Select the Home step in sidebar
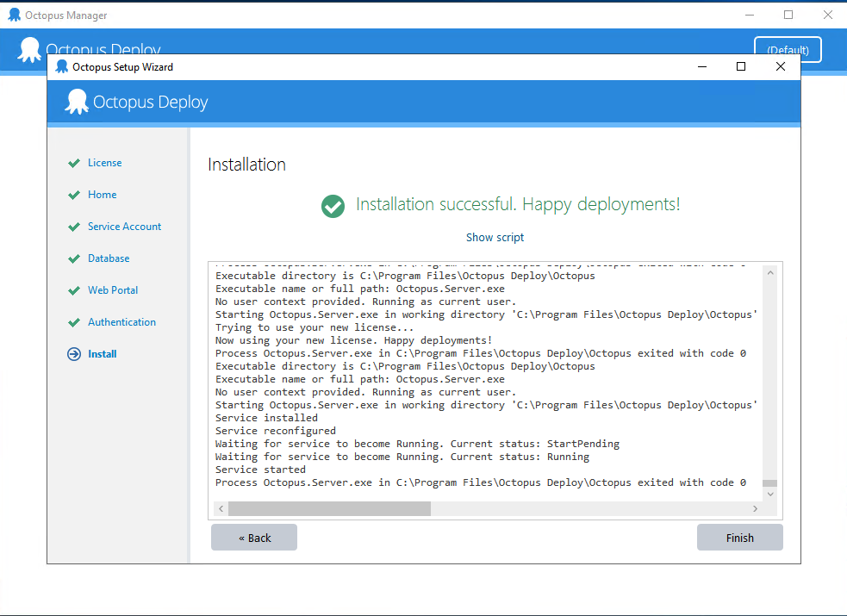The height and width of the screenshot is (616, 847). tap(102, 195)
